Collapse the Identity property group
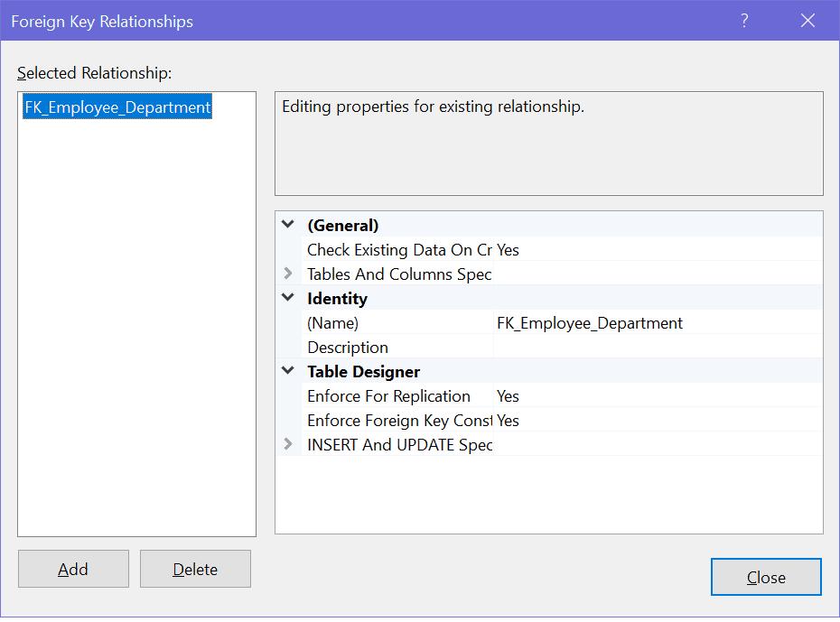Screen dimensions: 840x622 286,298
